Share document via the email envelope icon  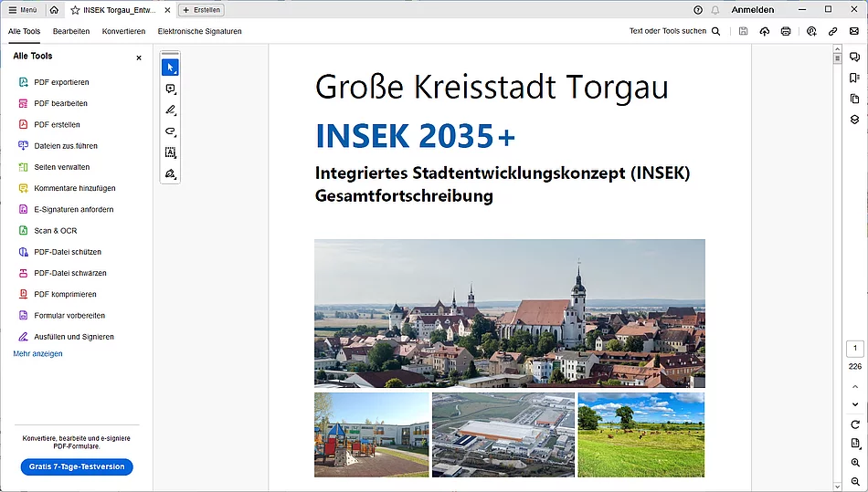853,31
